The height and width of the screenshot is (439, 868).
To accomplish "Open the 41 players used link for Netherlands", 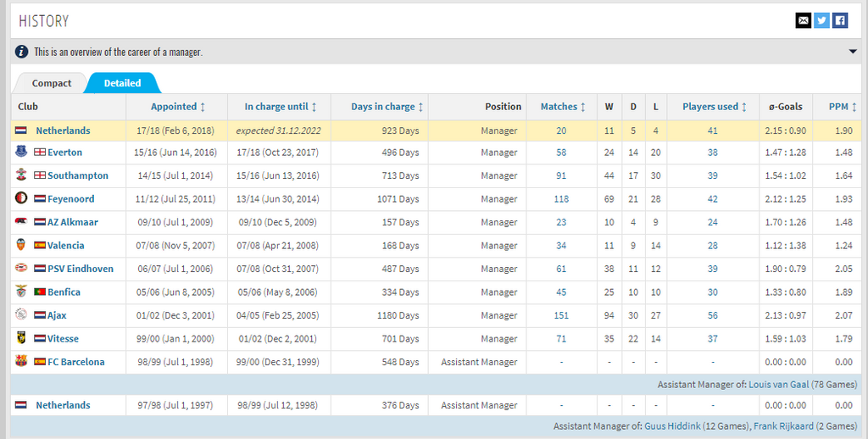I will (712, 131).
